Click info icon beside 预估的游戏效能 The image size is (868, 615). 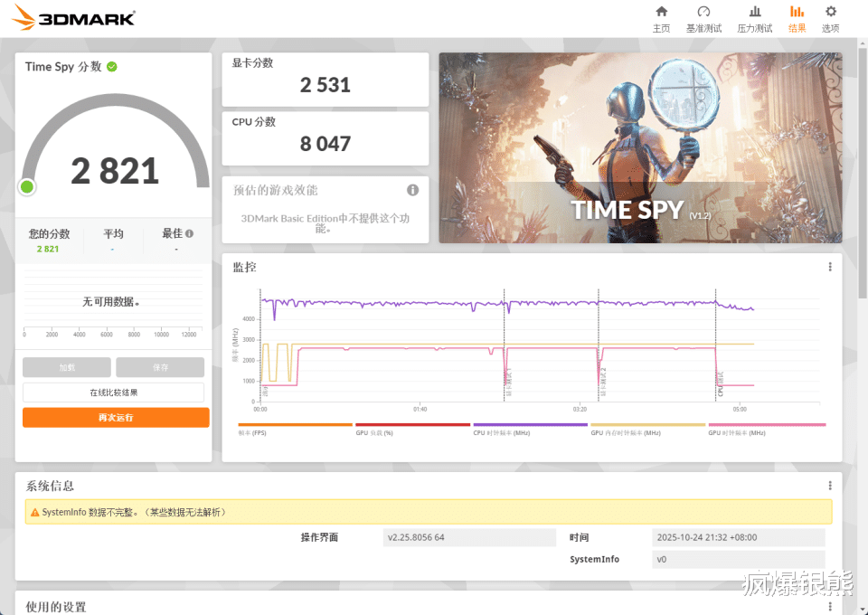click(x=412, y=191)
